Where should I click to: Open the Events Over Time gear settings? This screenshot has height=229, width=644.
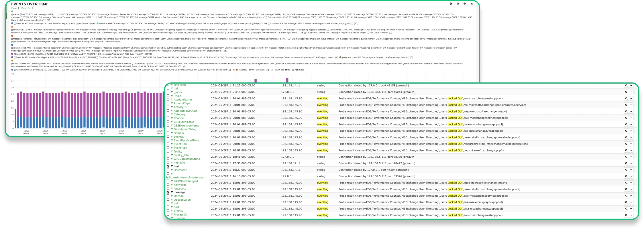(x=458, y=4)
